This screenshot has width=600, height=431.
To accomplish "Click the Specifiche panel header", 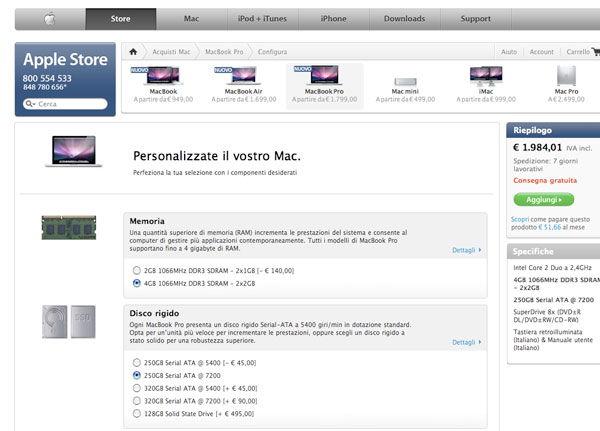I will tap(553, 251).
